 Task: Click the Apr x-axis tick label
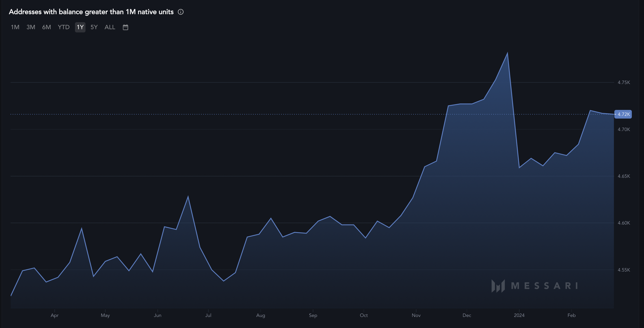pos(54,315)
